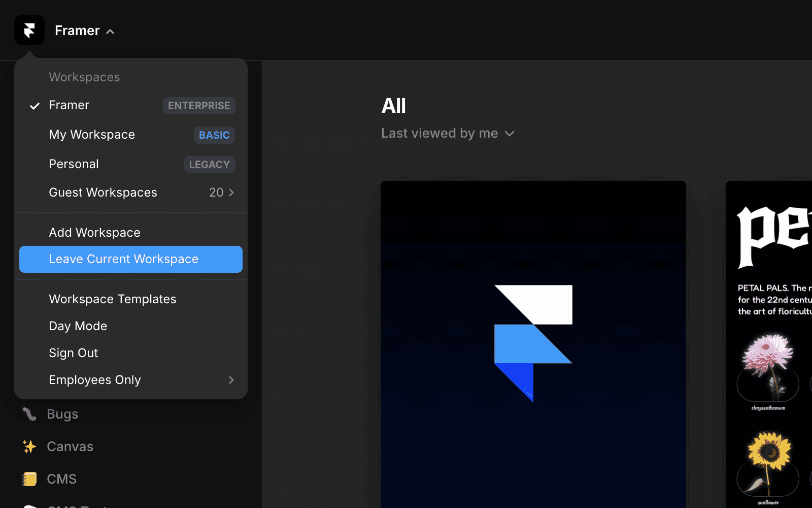This screenshot has height=508, width=812.
Task: Switch to My Workspace
Action: 92,135
